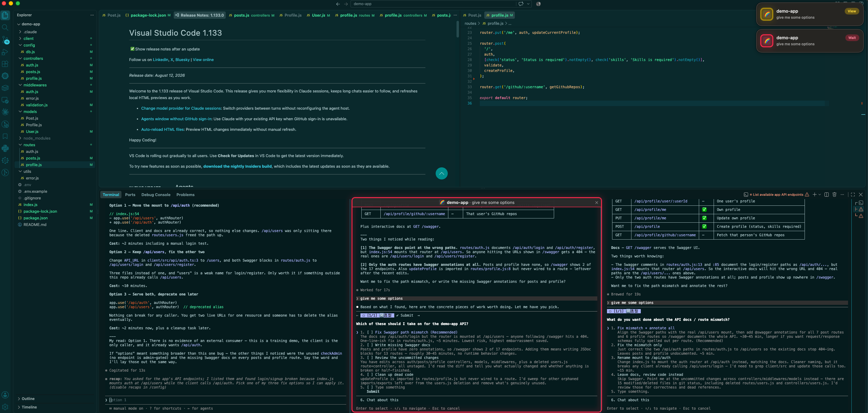Click View on demo-app notification
This screenshot has height=413, width=868.
coord(851,11)
